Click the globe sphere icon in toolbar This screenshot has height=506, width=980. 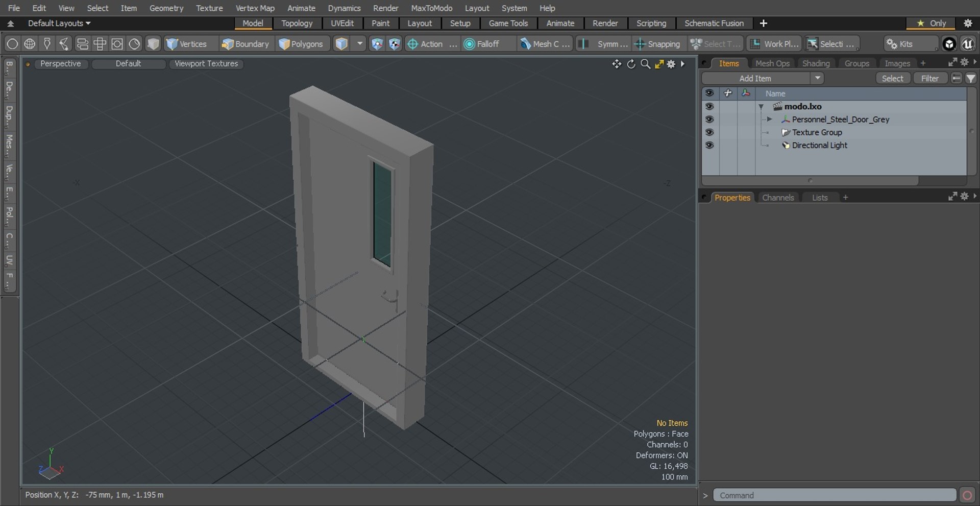pyautogui.click(x=30, y=44)
